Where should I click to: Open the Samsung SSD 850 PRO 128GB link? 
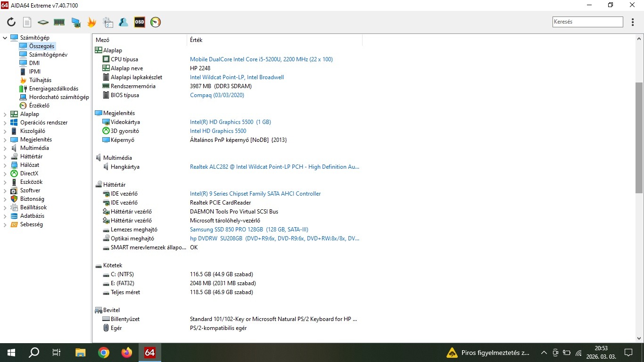(249, 230)
